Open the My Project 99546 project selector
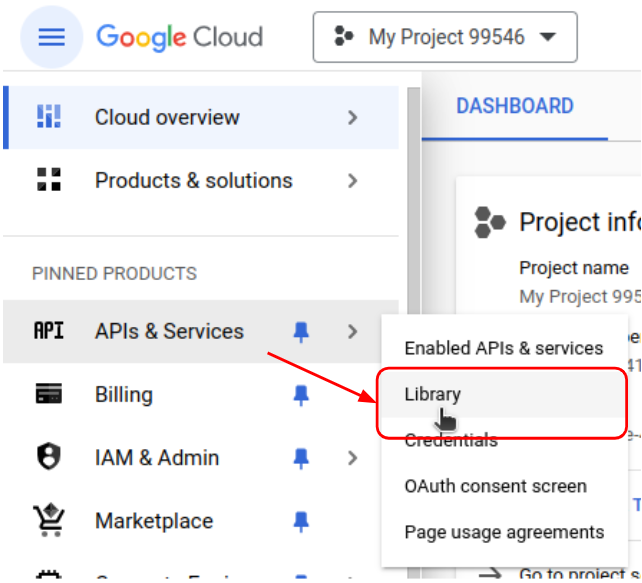The image size is (642, 583). [445, 37]
